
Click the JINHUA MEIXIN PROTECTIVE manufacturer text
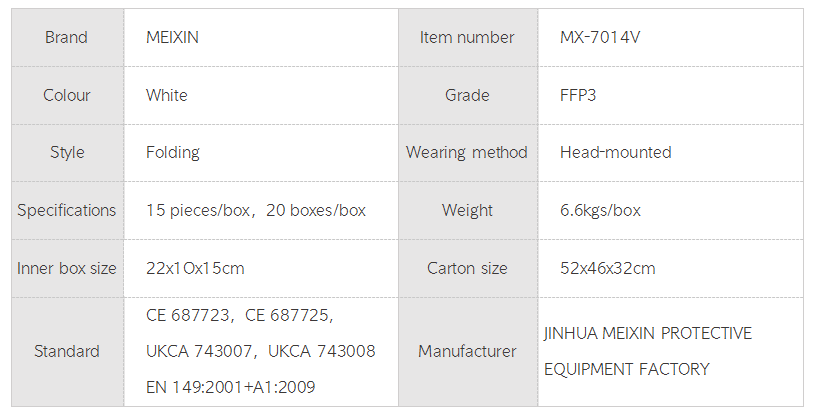pos(648,333)
